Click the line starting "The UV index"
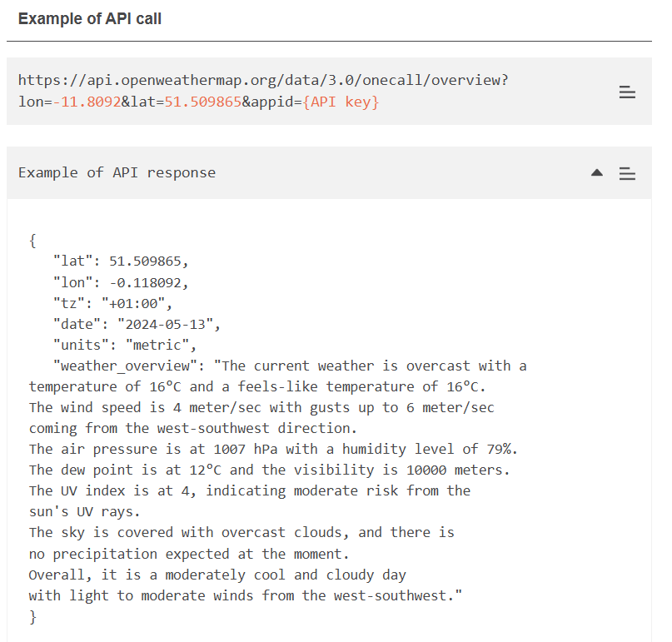The width and height of the screenshot is (672, 642). 250,490
